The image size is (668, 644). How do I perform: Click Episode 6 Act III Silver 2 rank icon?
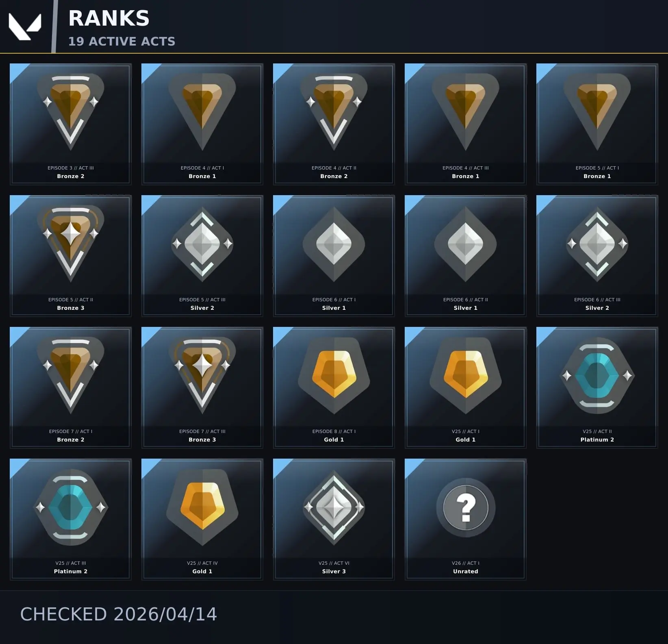tap(597, 244)
